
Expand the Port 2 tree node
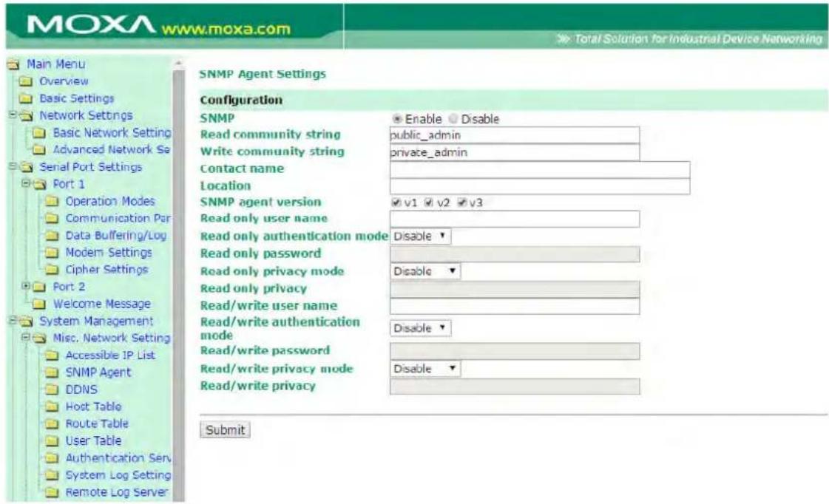(25, 286)
